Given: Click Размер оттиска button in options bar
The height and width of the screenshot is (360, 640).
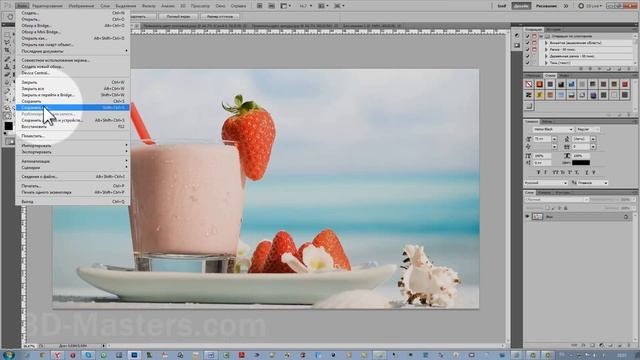Looking at the screenshot, I should click(x=220, y=17).
